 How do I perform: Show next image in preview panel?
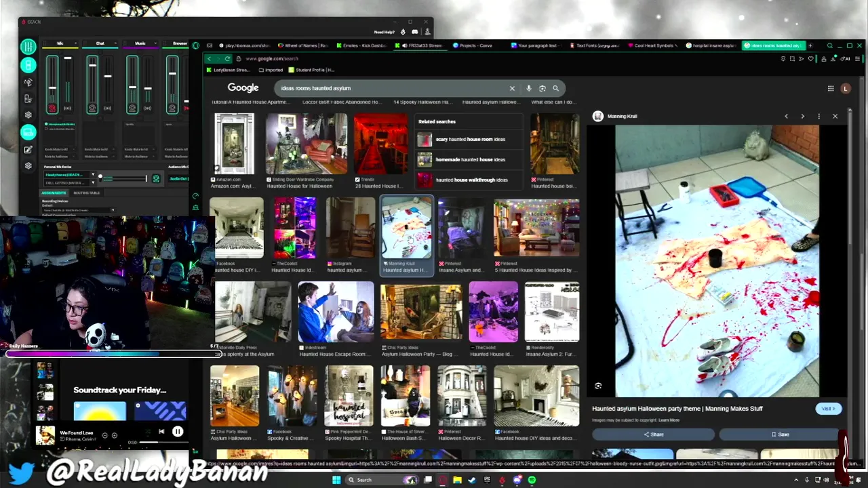(802, 116)
